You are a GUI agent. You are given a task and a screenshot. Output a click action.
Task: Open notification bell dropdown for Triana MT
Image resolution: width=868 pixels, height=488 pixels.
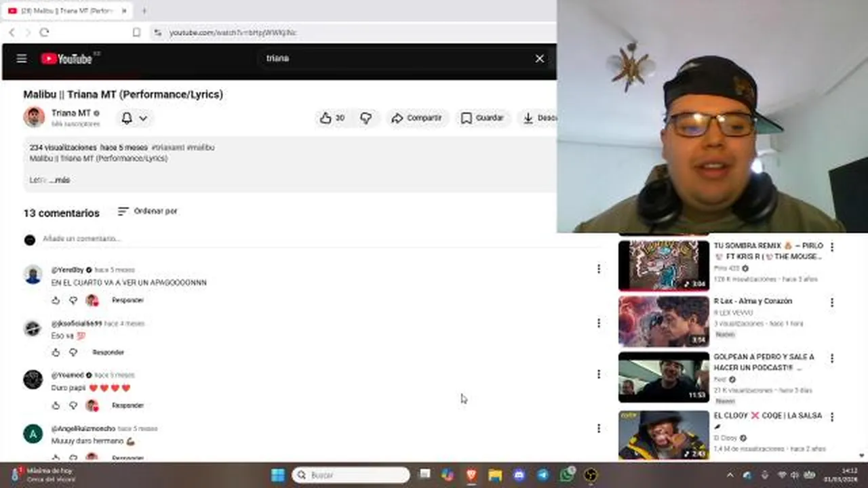tap(134, 118)
